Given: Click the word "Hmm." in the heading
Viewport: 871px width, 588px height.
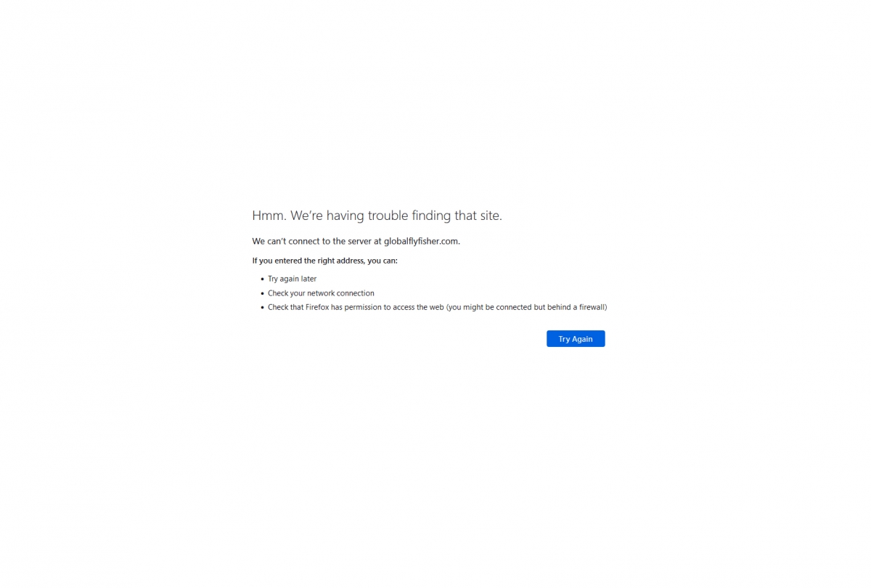Looking at the screenshot, I should pos(269,216).
